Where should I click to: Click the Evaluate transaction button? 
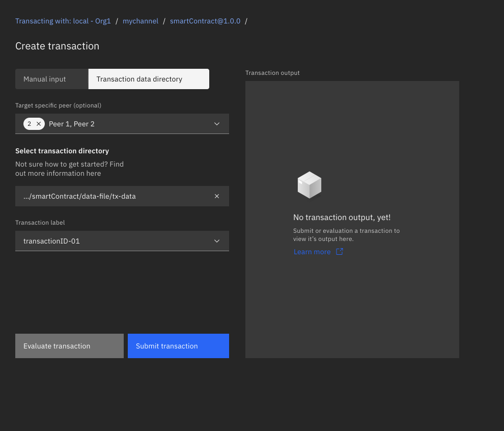[69, 345]
